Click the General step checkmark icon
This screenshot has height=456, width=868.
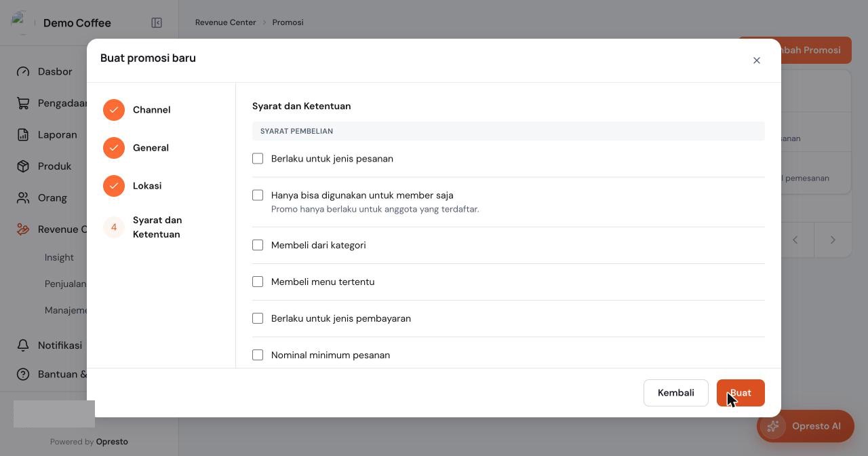114,148
